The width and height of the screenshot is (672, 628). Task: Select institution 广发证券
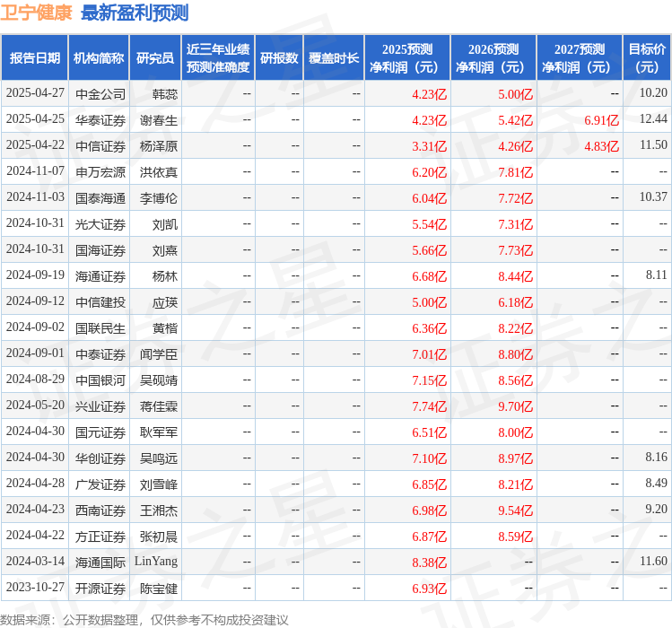(100, 484)
